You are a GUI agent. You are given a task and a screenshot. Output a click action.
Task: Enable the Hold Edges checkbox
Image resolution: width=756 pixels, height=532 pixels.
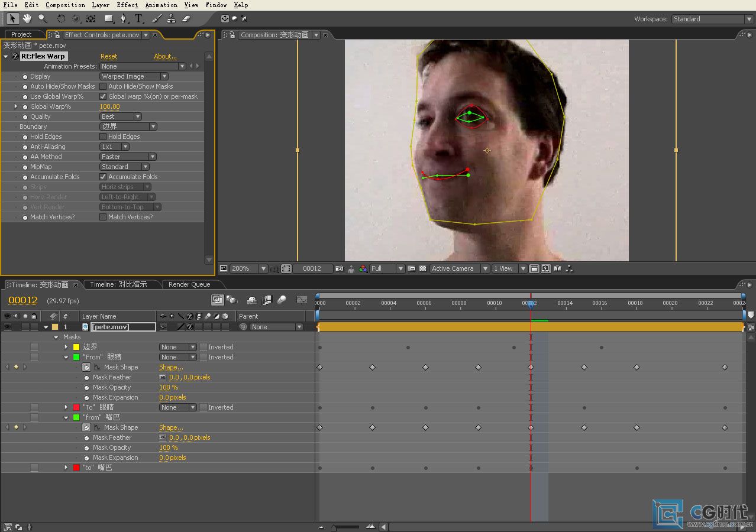[x=103, y=137]
